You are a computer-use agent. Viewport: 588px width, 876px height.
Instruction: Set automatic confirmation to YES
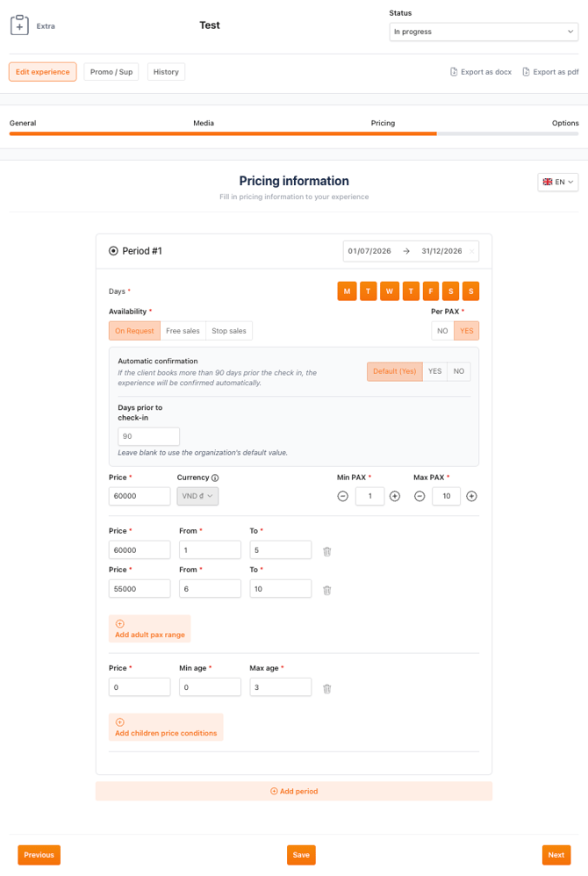(x=435, y=371)
